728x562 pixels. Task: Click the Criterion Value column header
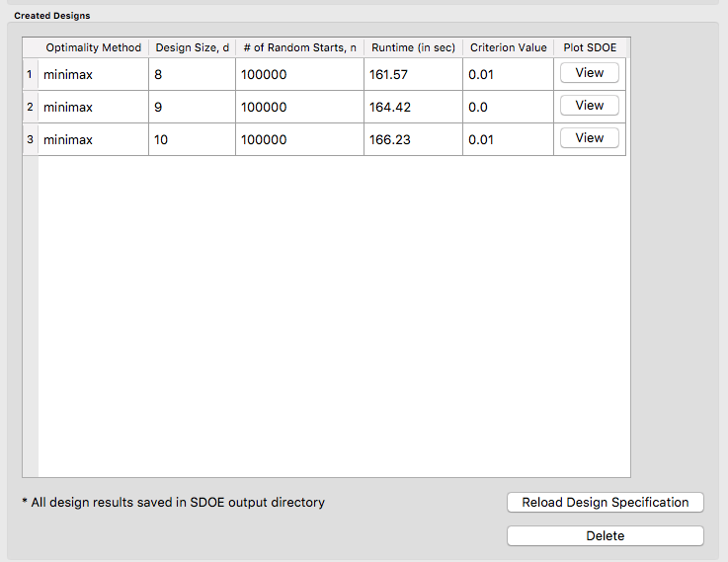tap(508, 47)
